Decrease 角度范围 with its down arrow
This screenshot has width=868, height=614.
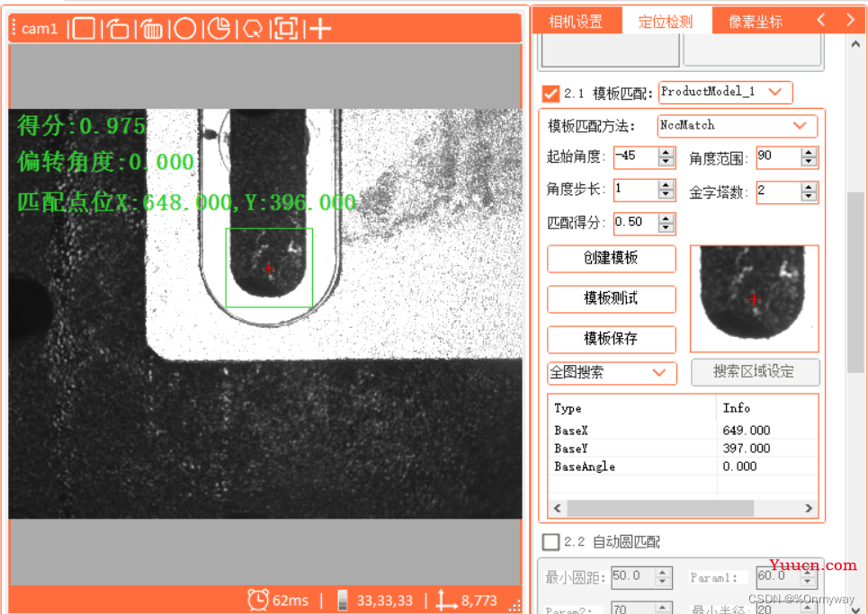809,162
